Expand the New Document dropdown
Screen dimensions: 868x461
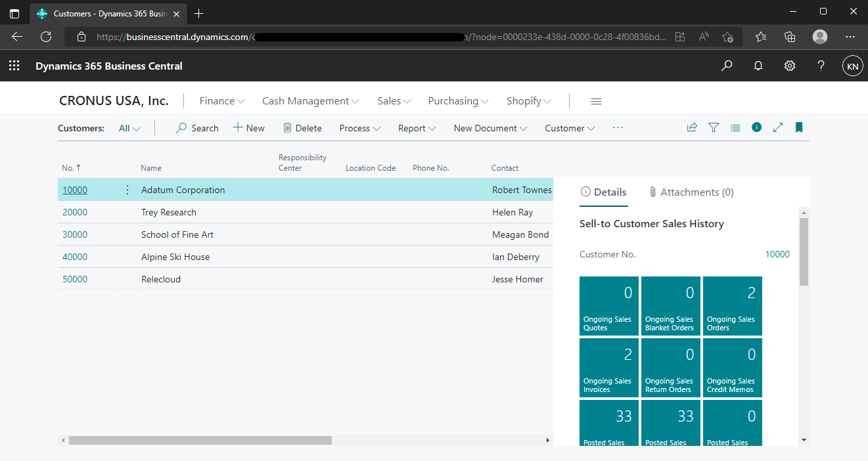point(491,128)
